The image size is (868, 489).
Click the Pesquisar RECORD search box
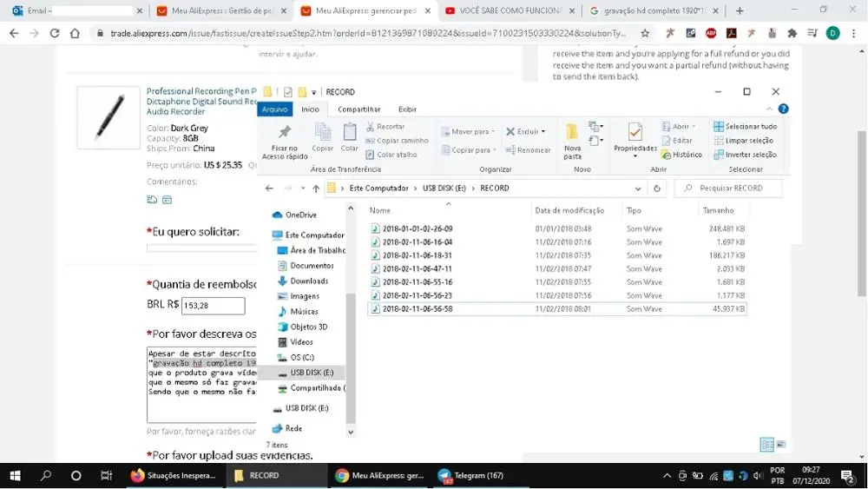728,188
